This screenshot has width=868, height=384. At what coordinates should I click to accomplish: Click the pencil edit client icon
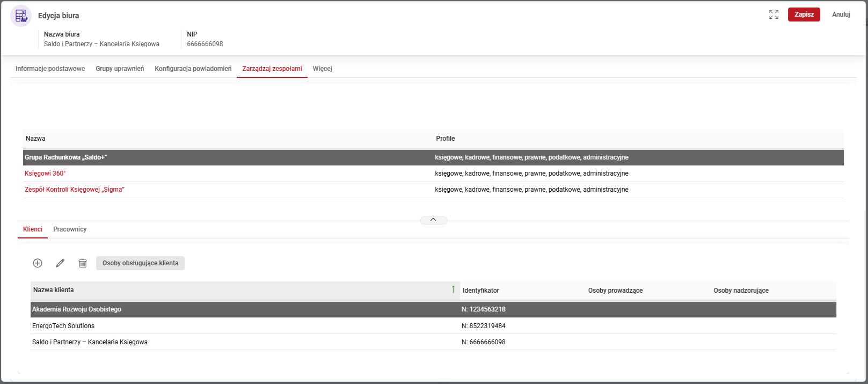60,263
